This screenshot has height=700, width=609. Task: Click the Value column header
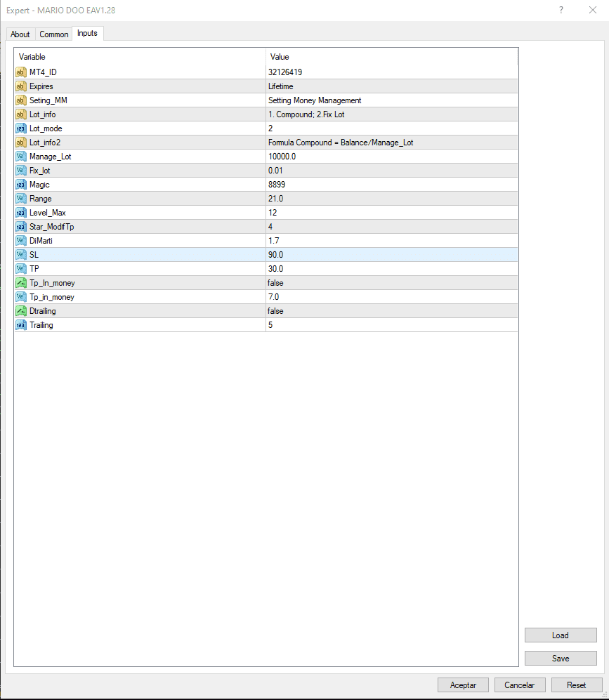(391, 57)
